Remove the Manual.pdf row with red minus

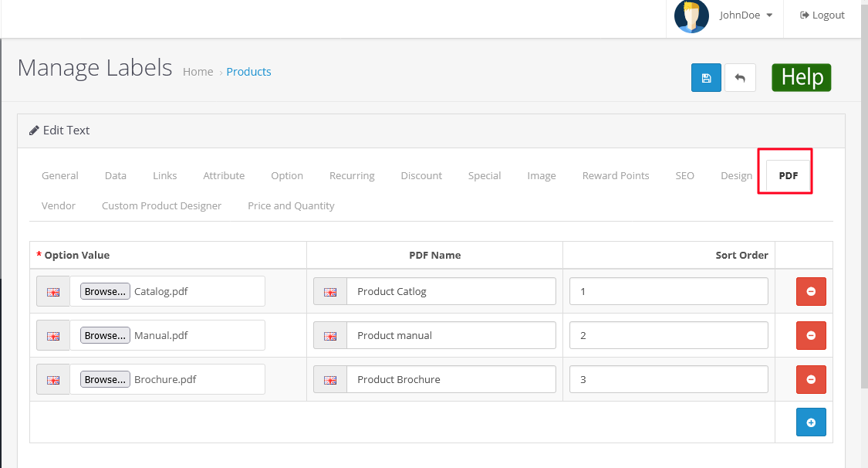811,335
